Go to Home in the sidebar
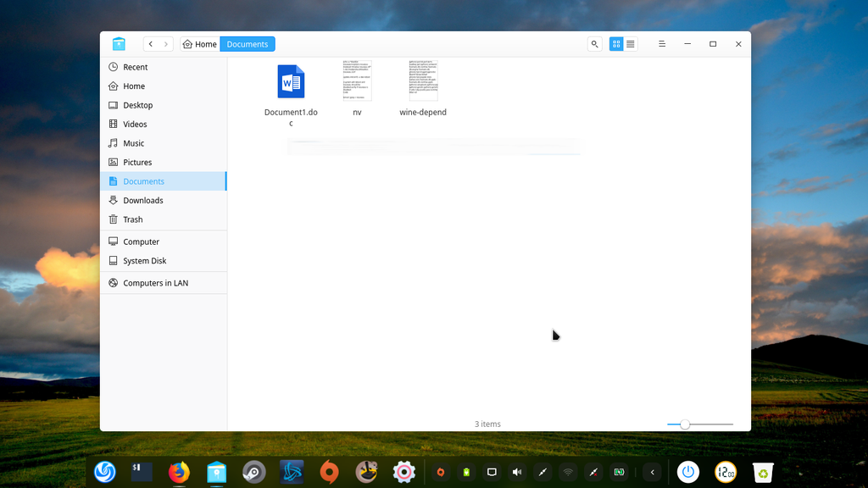This screenshot has height=488, width=868. click(x=164, y=86)
